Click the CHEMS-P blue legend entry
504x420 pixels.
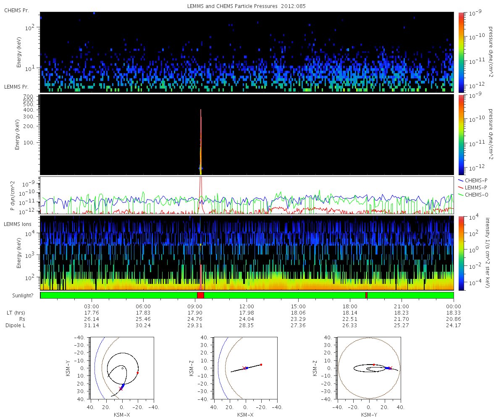click(x=477, y=180)
